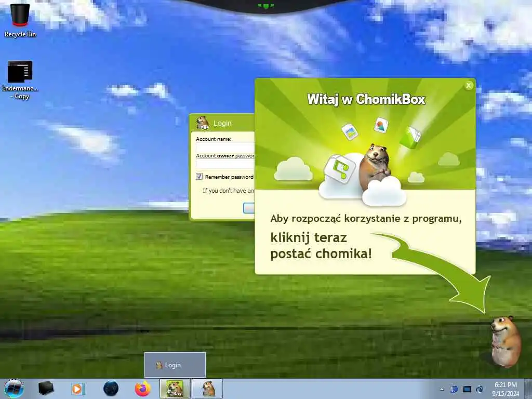Click the Account owner password field

(x=225, y=164)
